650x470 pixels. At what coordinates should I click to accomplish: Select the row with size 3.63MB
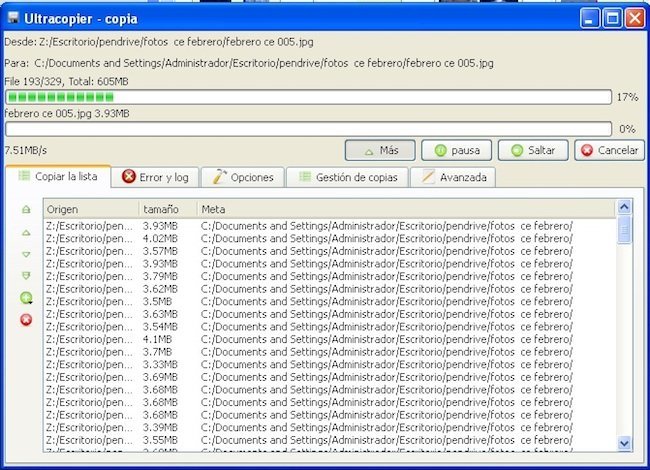[x=330, y=314]
